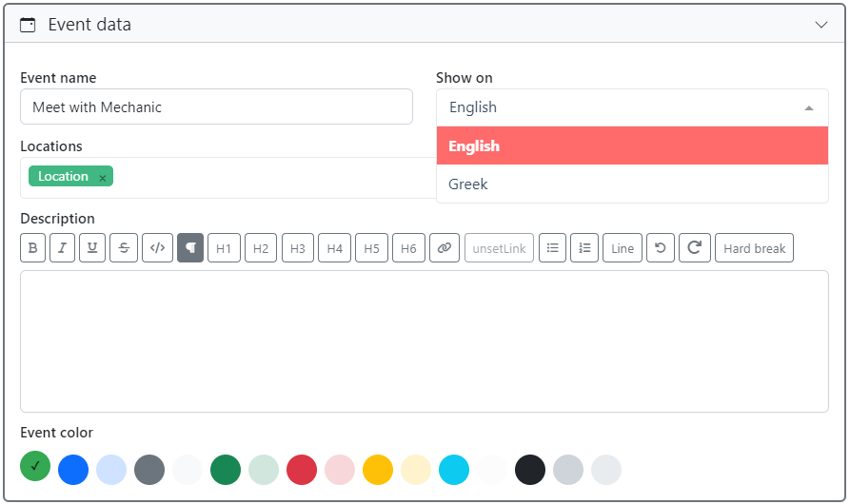Remove the Location tag
Screen dimensions: 850x504
(103, 178)
